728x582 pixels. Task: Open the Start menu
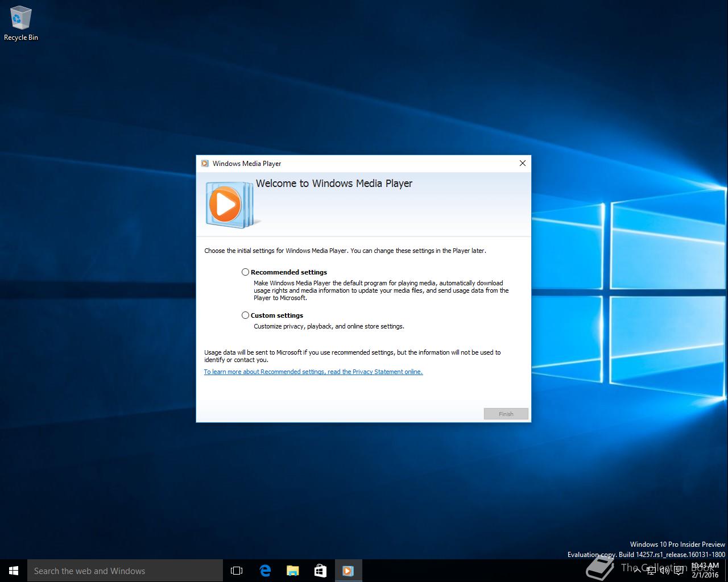14,571
